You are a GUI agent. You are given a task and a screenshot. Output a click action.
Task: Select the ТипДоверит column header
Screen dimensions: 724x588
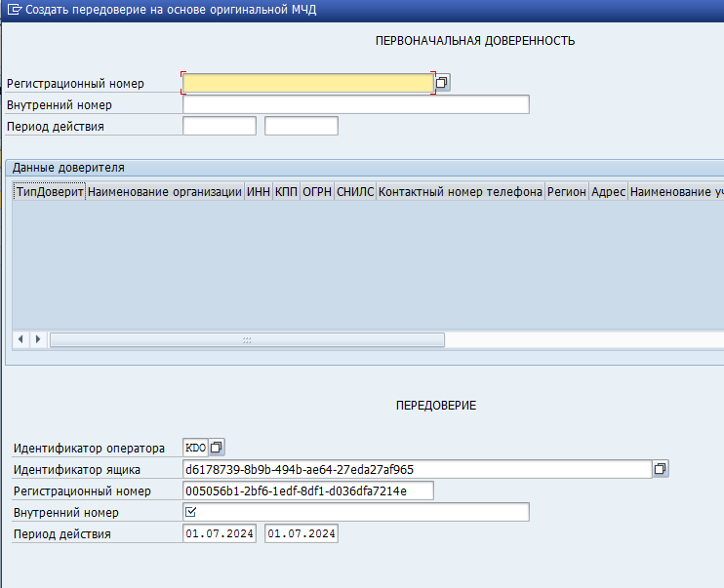point(50,192)
